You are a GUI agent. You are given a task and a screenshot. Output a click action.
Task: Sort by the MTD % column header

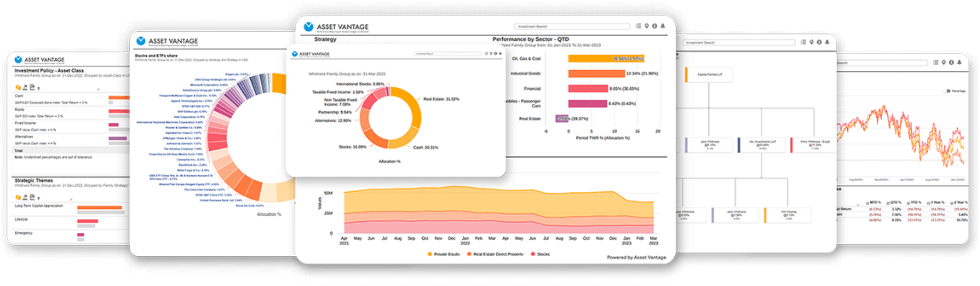[x=874, y=202]
